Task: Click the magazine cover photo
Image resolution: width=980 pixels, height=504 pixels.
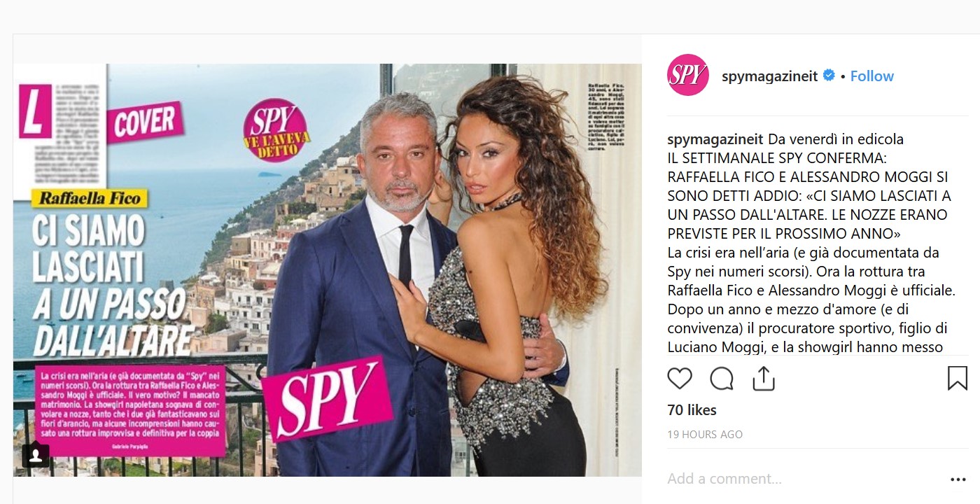Action: 328,270
